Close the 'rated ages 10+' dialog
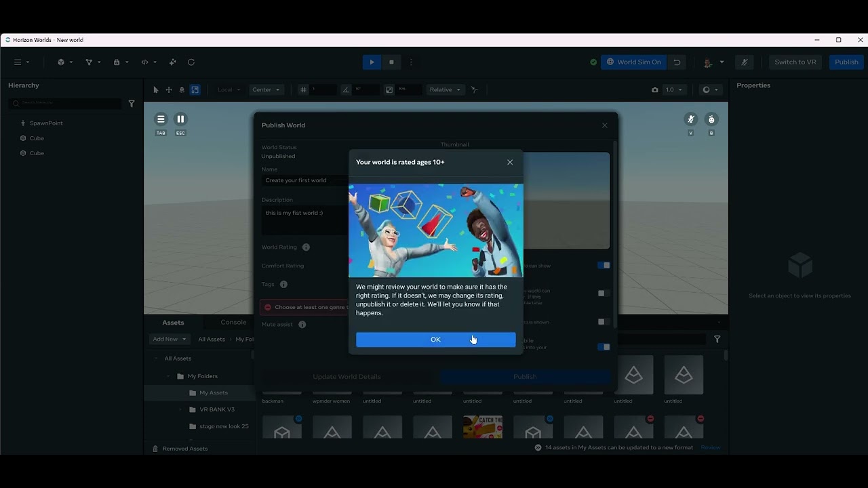 tap(510, 162)
